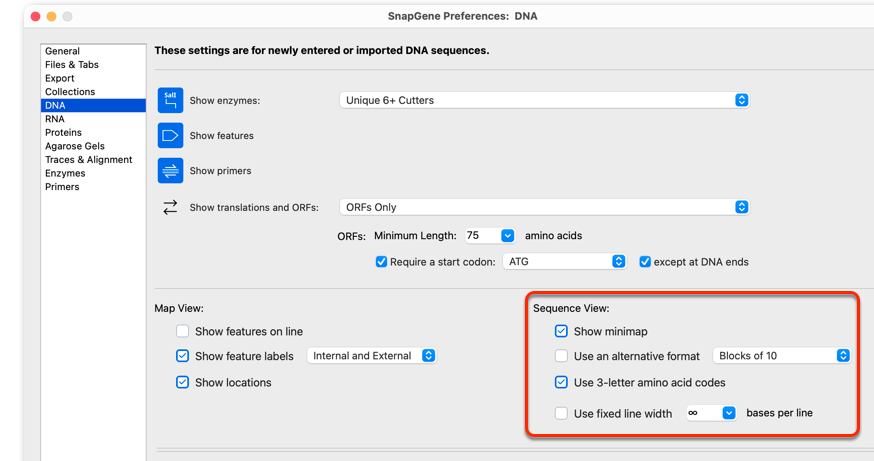Open the Show translations and ORFs dropdown
Viewport: 874px width, 461px height.
544,207
